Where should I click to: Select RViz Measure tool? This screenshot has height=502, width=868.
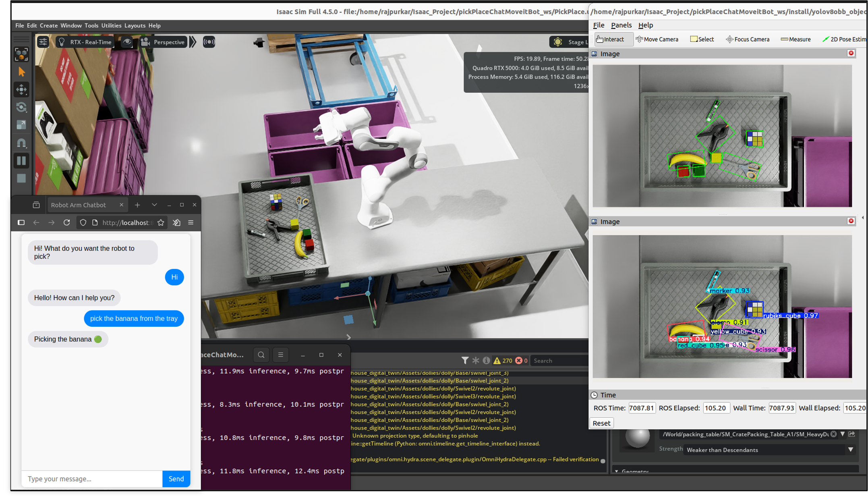click(795, 39)
